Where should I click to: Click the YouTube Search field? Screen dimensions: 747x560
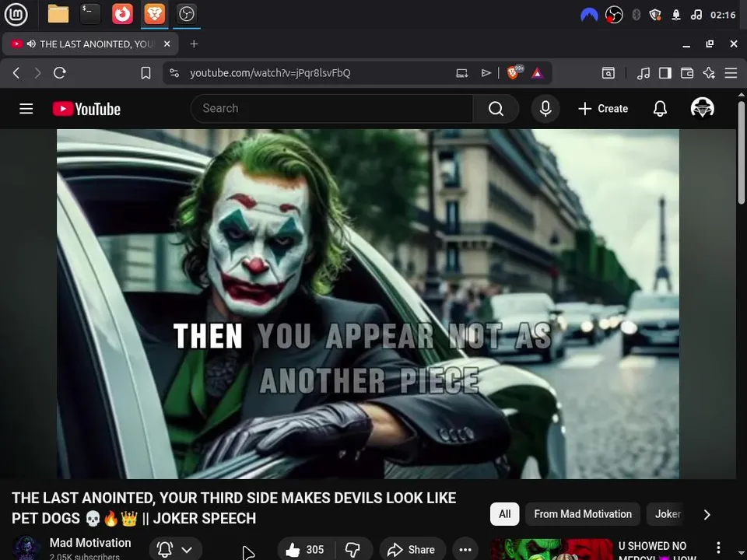[331, 109]
